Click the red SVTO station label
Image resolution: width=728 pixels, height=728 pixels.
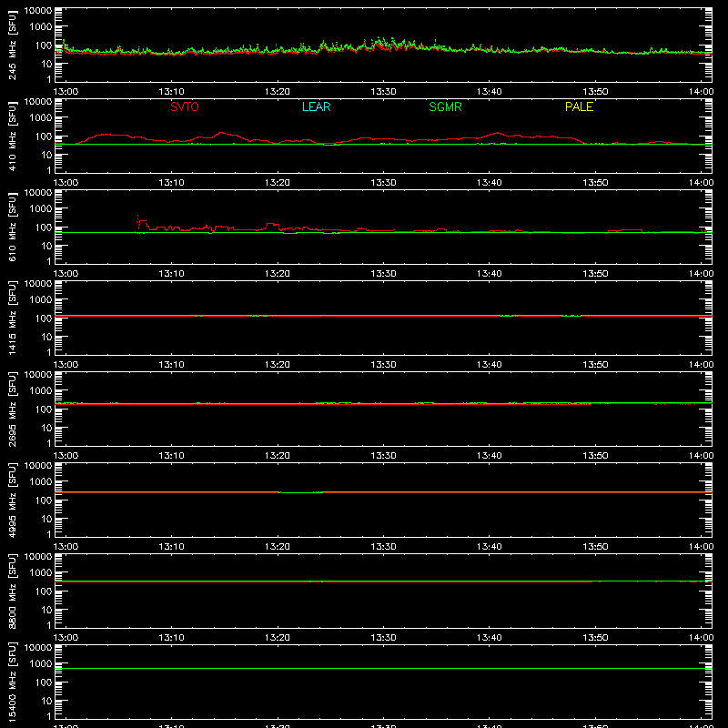(x=185, y=106)
